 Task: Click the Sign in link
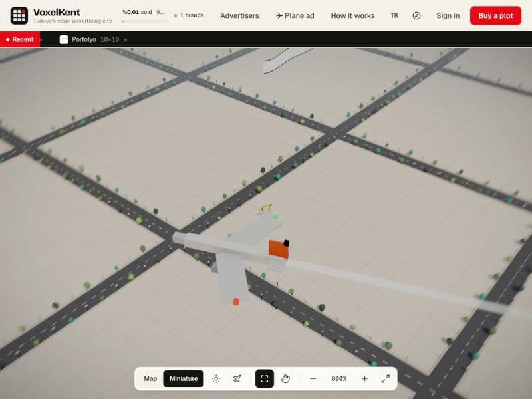448,15
